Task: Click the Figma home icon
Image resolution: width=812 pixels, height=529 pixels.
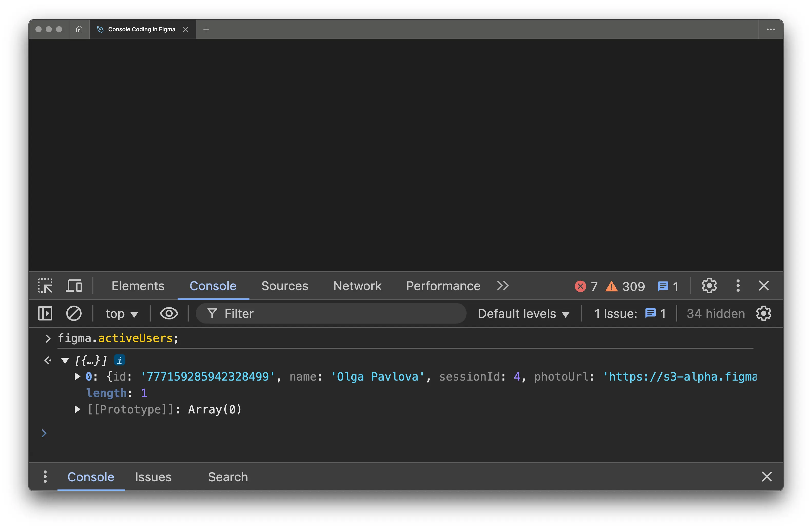Action: (79, 29)
